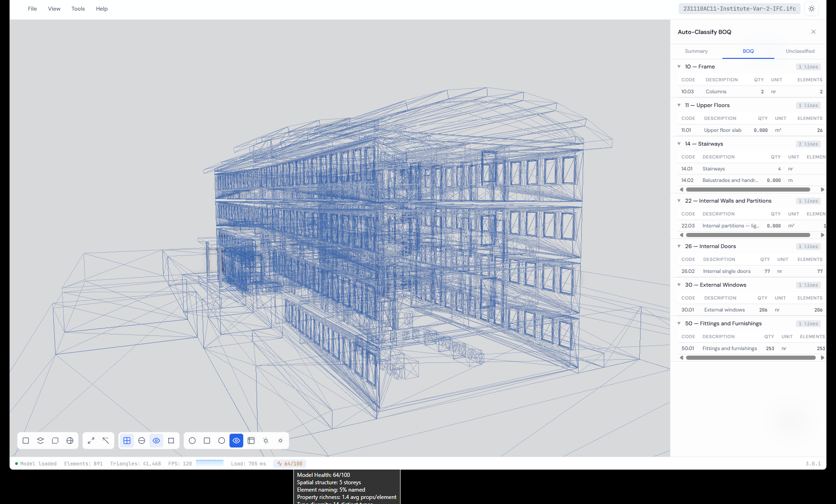Click the 'Elements: 891' status entry
This screenshot has height=504, width=836.
[x=83, y=464]
